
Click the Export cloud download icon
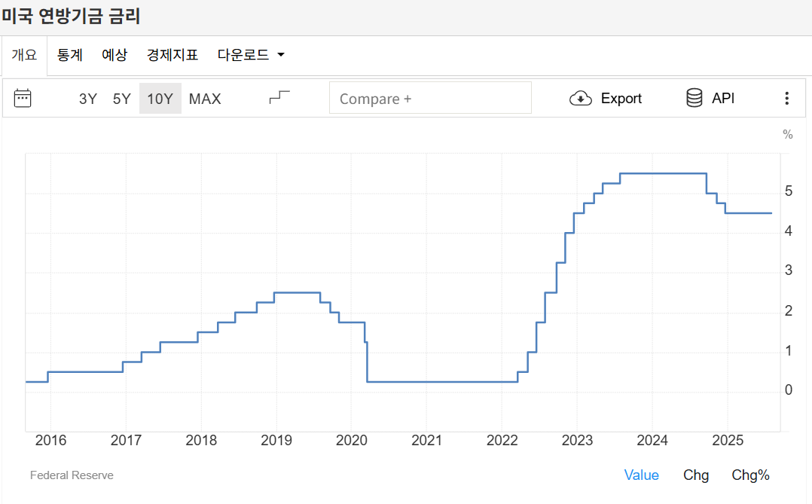(581, 99)
